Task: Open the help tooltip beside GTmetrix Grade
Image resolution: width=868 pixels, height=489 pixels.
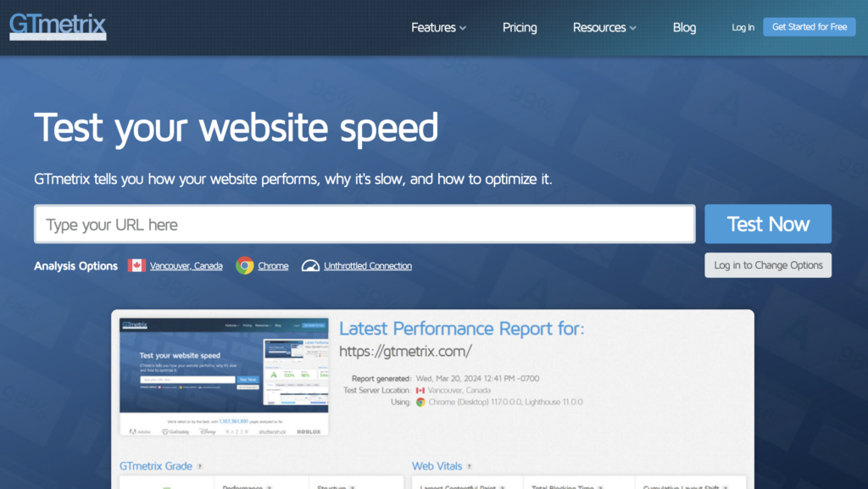Action: pos(200,466)
